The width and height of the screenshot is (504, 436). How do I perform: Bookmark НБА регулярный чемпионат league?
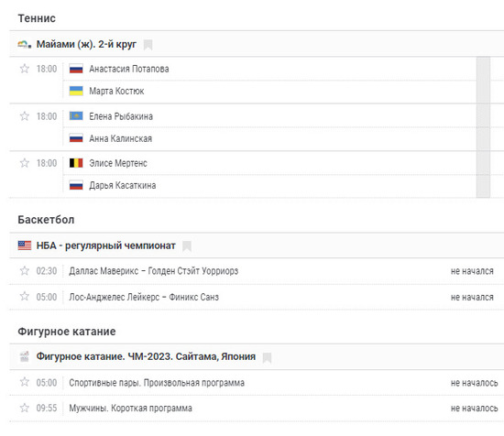pos(187,246)
